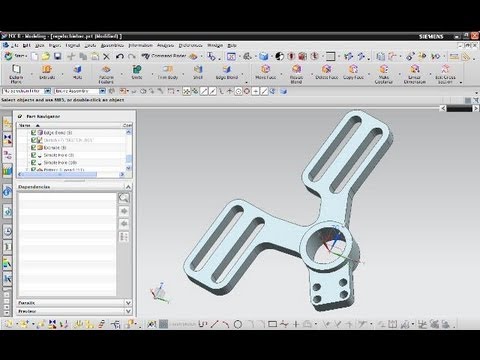Open the View menu
This screenshot has height=360, width=480.
[x=40, y=45]
